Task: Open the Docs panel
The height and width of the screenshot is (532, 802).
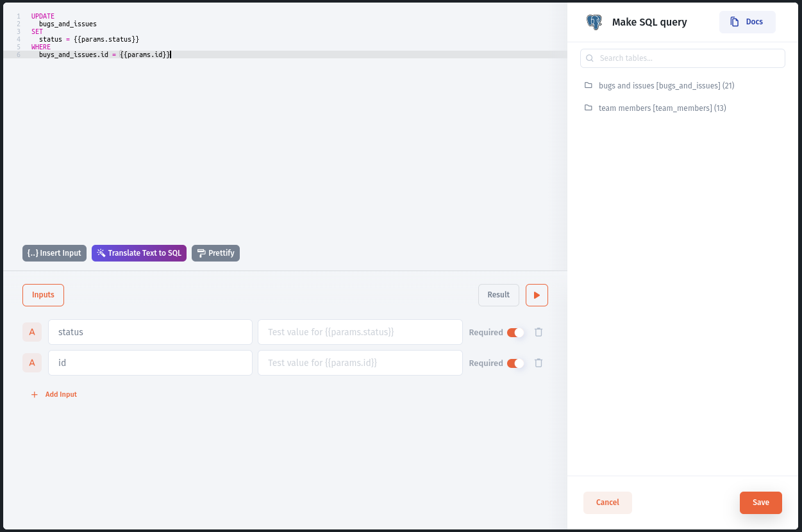Action: [747, 22]
